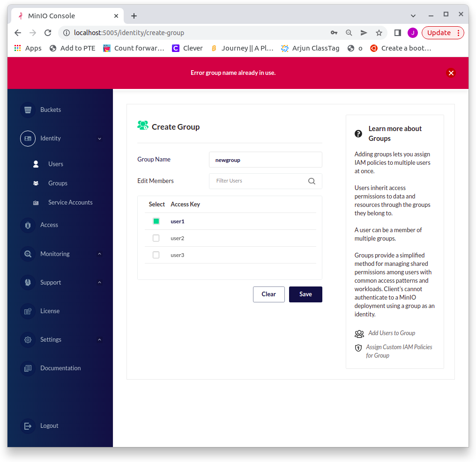Reload the page in browser
The height and width of the screenshot is (462, 476).
click(x=48, y=33)
